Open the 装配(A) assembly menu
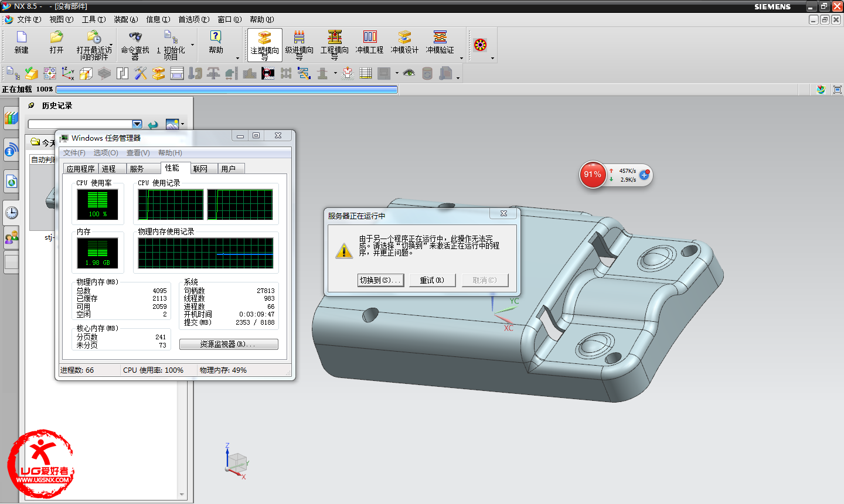 126,19
